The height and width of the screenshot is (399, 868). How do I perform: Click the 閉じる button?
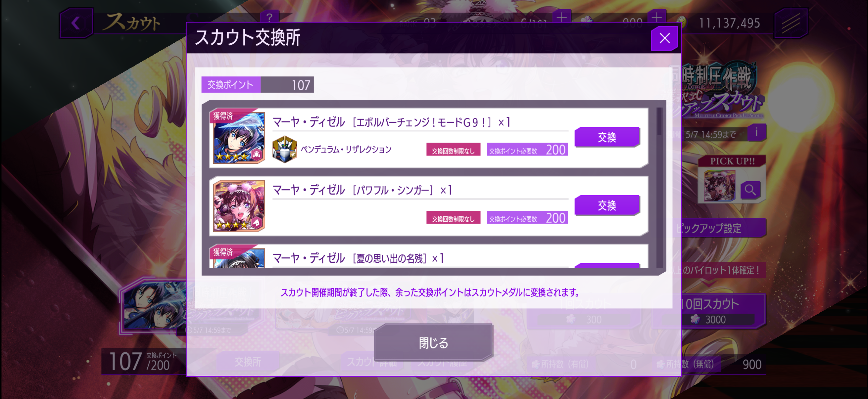click(433, 342)
